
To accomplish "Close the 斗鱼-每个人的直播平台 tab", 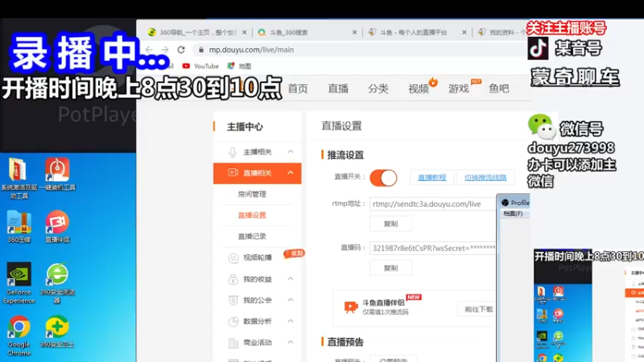I will tap(464, 32).
